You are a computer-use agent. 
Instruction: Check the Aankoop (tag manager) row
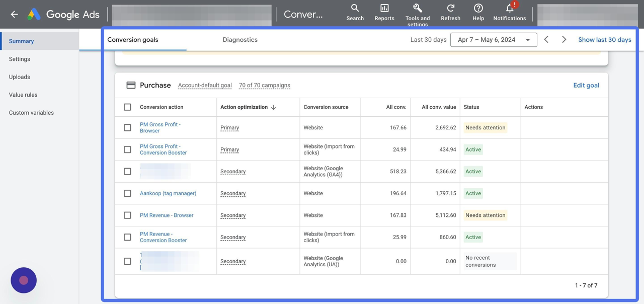[x=127, y=193]
